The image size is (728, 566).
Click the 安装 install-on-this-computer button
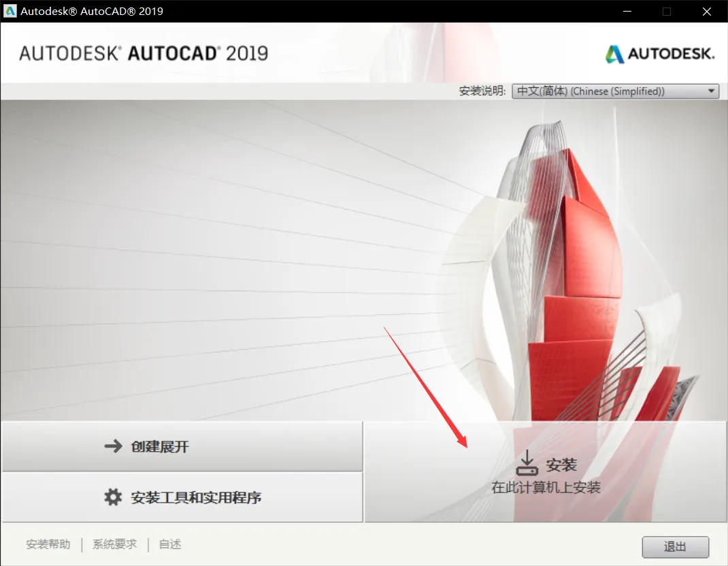pos(546,471)
